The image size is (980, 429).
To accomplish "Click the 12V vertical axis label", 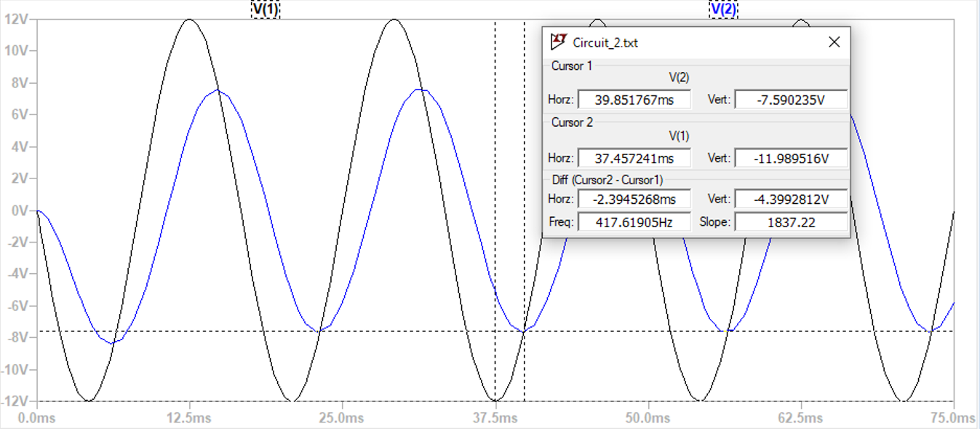I will click(15, 20).
